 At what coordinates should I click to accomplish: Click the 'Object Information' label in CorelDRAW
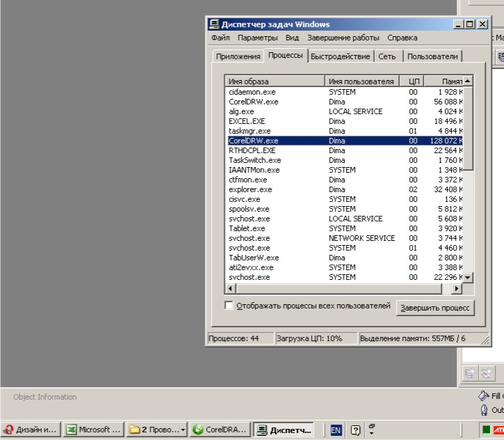pyautogui.click(x=45, y=397)
